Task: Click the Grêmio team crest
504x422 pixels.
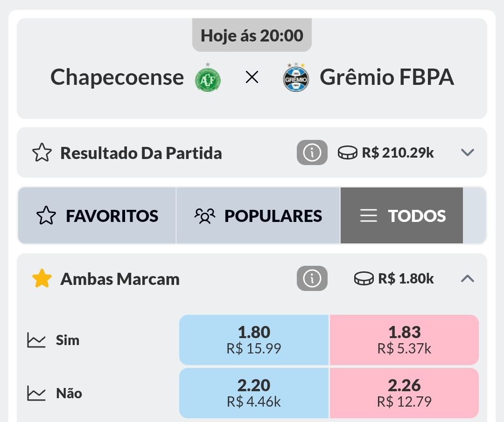Action: point(296,78)
